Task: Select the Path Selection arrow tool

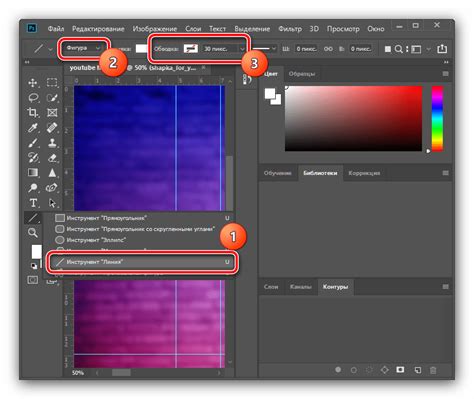Action: coord(52,203)
